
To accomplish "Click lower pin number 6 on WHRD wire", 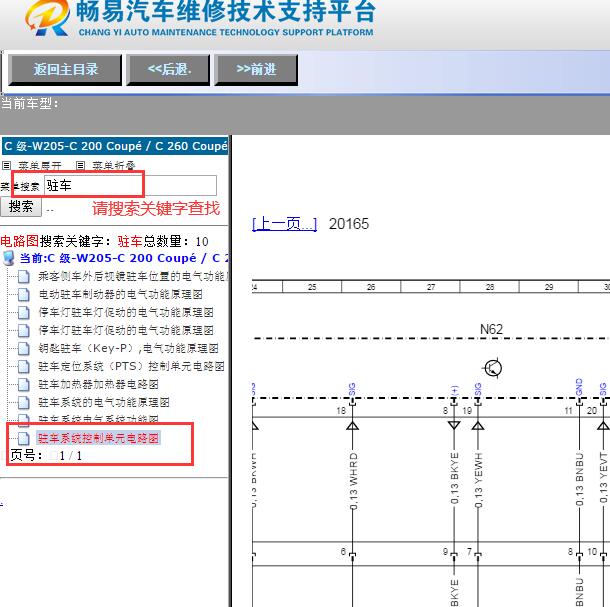I will point(343,551).
